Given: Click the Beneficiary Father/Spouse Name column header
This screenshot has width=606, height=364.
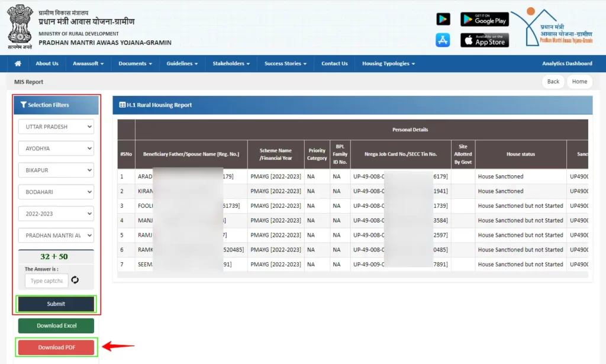Looking at the screenshot, I should [x=191, y=154].
